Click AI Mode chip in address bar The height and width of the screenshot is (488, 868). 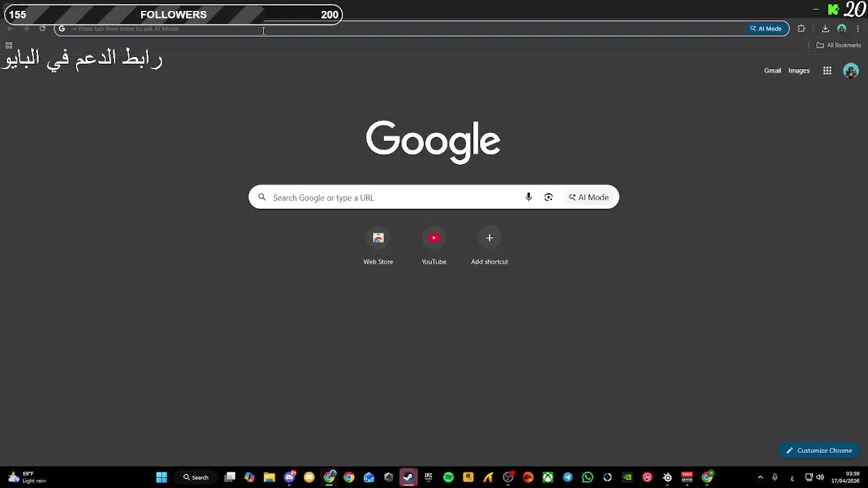tap(766, 28)
